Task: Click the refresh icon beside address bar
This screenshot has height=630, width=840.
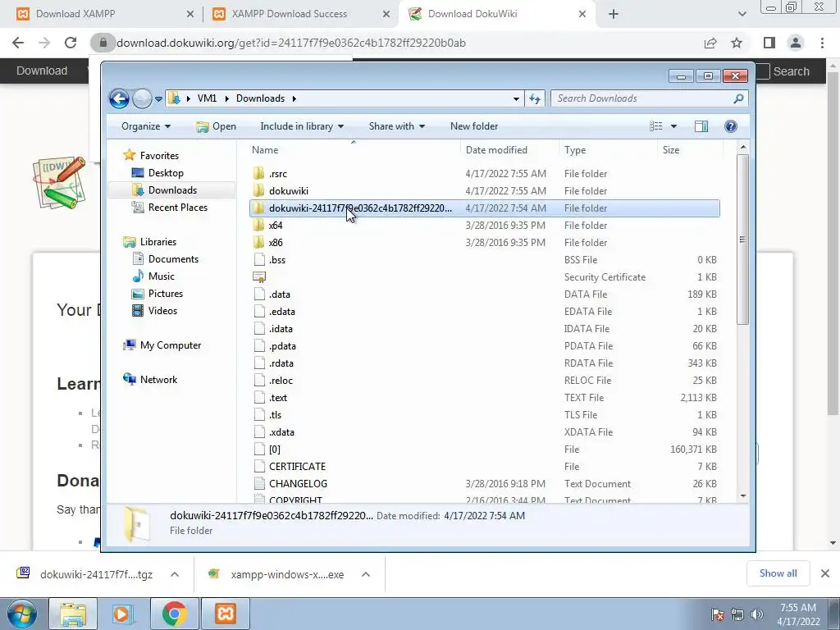Action: (x=535, y=98)
